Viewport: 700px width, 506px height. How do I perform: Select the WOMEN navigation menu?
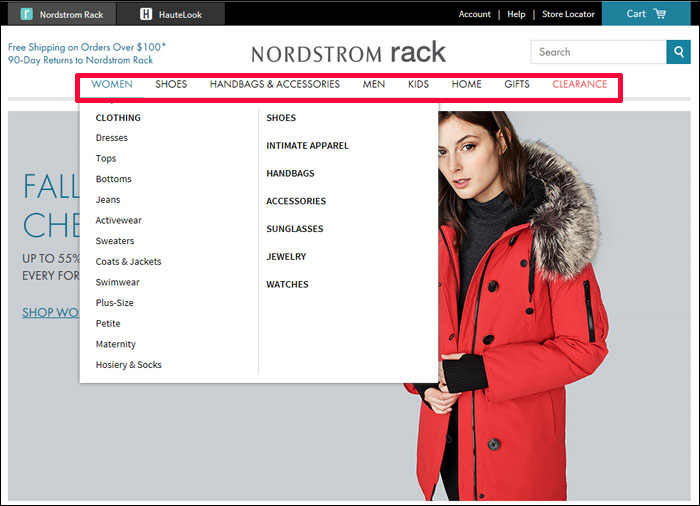tap(112, 84)
